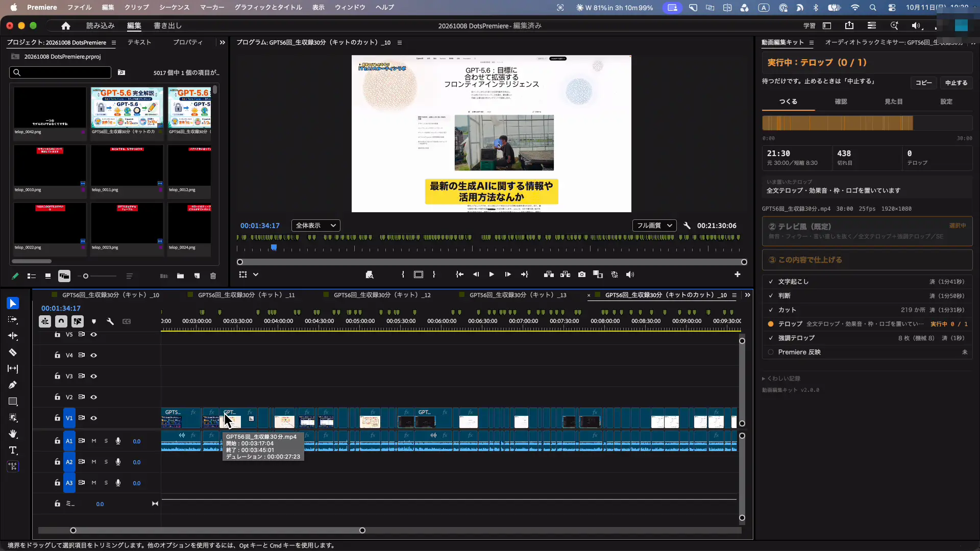980x551 pixels.
Task: Select the Rectangle tool
Action: (13, 402)
